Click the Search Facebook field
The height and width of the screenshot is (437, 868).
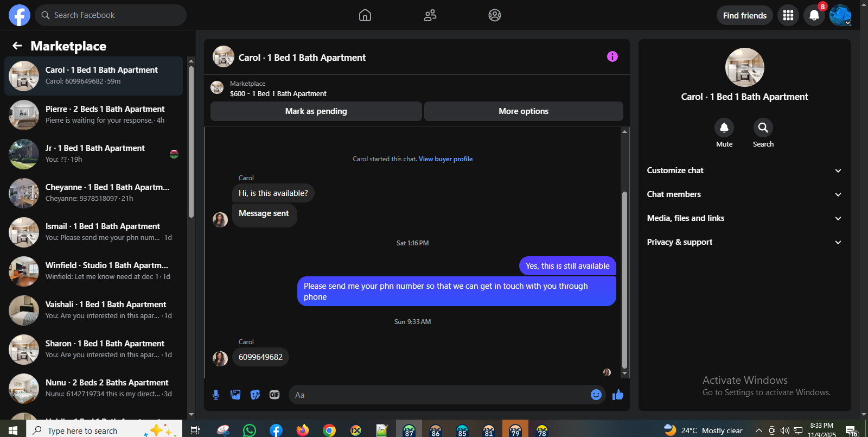(x=111, y=15)
